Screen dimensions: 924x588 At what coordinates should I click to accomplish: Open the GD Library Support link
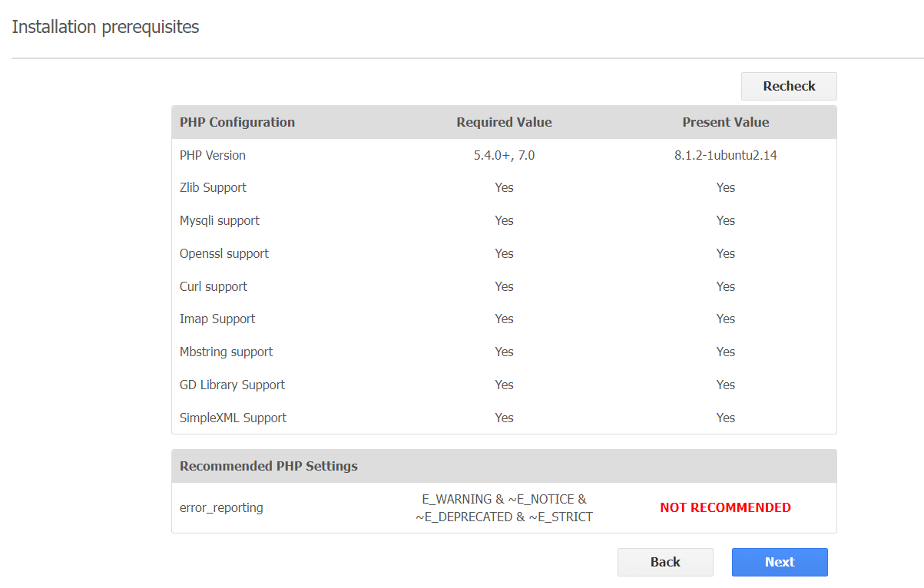[x=231, y=385]
